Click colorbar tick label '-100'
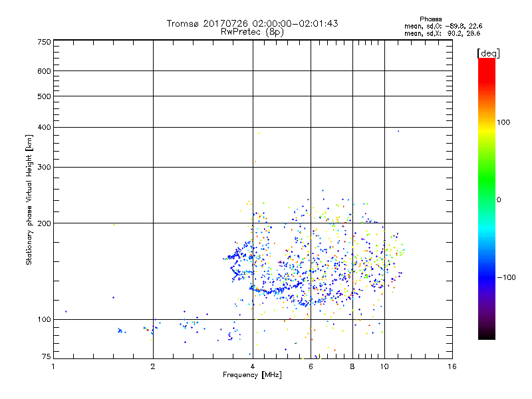532x399 pixels. click(x=506, y=277)
